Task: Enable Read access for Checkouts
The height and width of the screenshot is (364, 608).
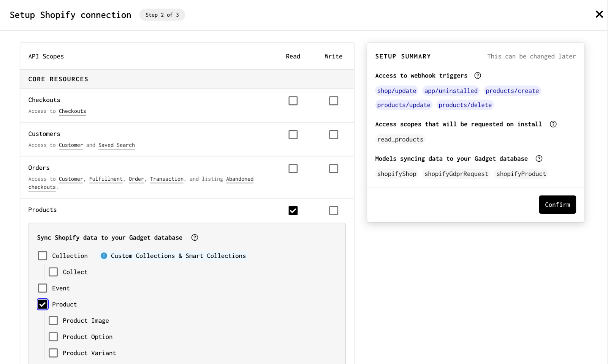Action: coord(293,101)
